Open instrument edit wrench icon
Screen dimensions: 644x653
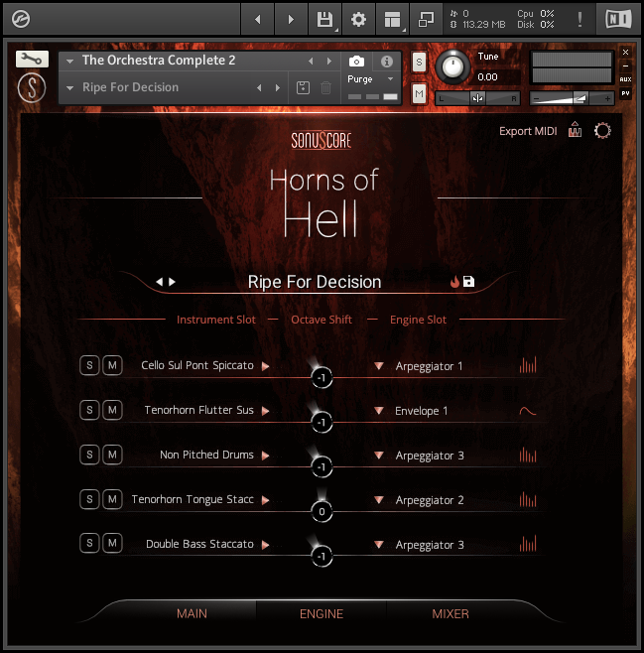[32, 59]
